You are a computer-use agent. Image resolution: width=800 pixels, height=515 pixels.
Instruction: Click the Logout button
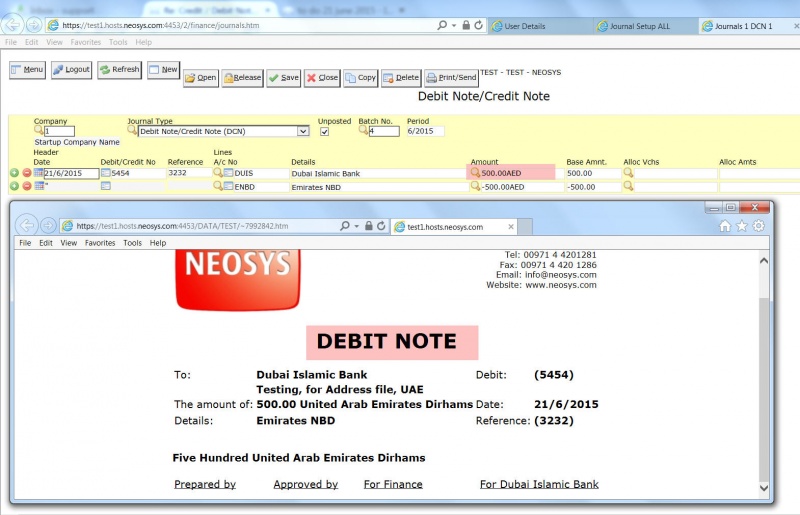pyautogui.click(x=71, y=69)
